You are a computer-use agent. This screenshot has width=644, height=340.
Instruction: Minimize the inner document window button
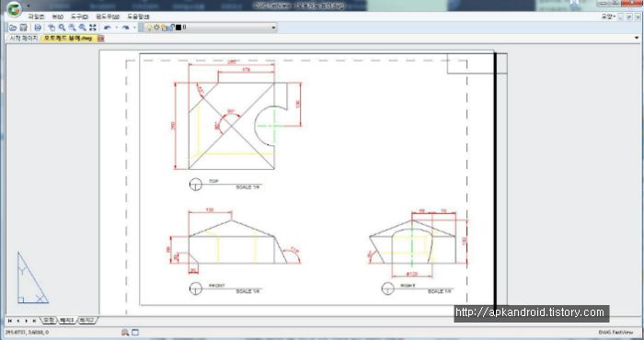pyautogui.click(x=621, y=17)
